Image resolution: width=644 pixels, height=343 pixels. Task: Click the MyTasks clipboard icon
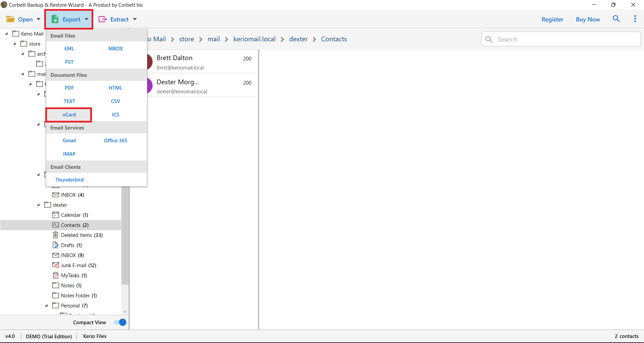point(56,275)
